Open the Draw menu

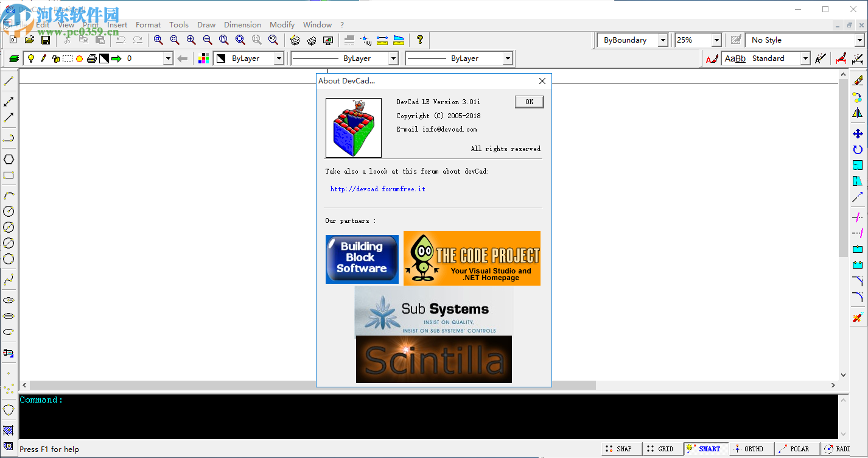206,25
